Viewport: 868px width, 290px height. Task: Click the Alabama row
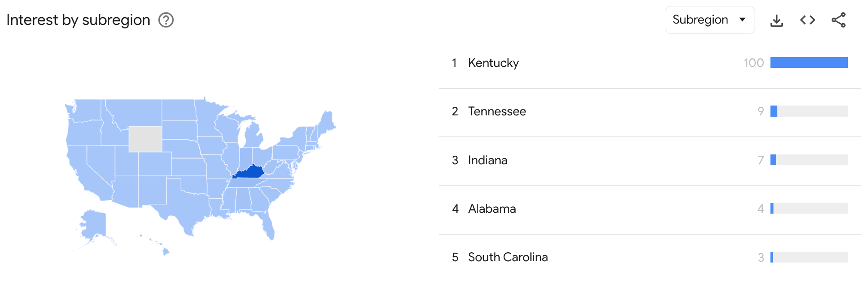click(x=492, y=209)
